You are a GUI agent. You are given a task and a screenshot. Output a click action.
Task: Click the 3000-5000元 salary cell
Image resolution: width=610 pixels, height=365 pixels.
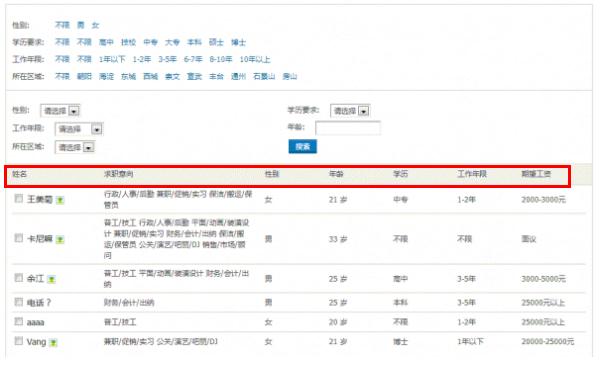543,279
